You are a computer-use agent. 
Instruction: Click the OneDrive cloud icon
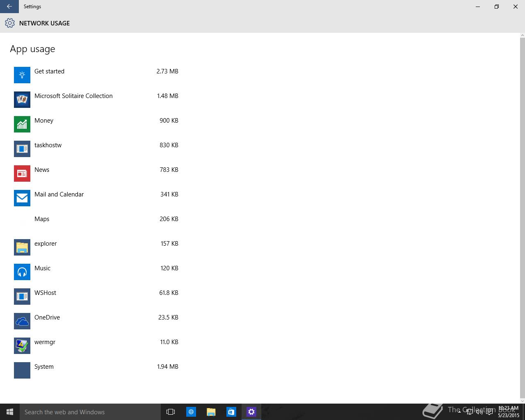pyautogui.click(x=22, y=321)
